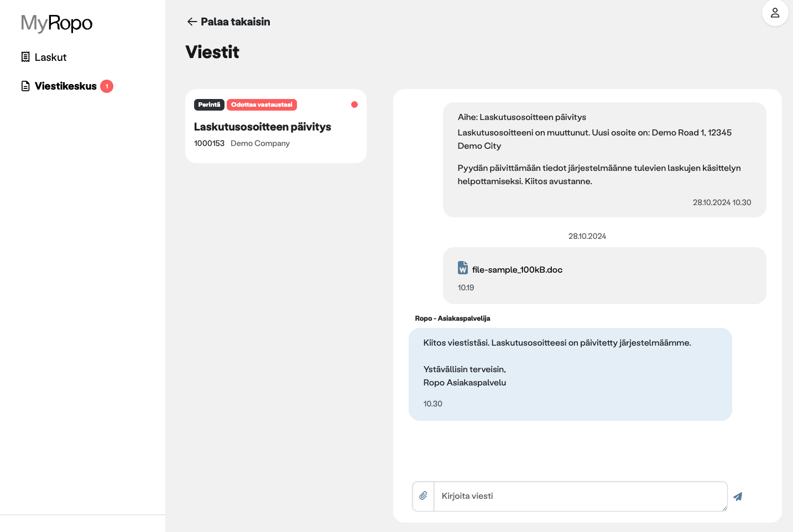
Task: Click the red unread indicator dot
Action: tap(354, 105)
